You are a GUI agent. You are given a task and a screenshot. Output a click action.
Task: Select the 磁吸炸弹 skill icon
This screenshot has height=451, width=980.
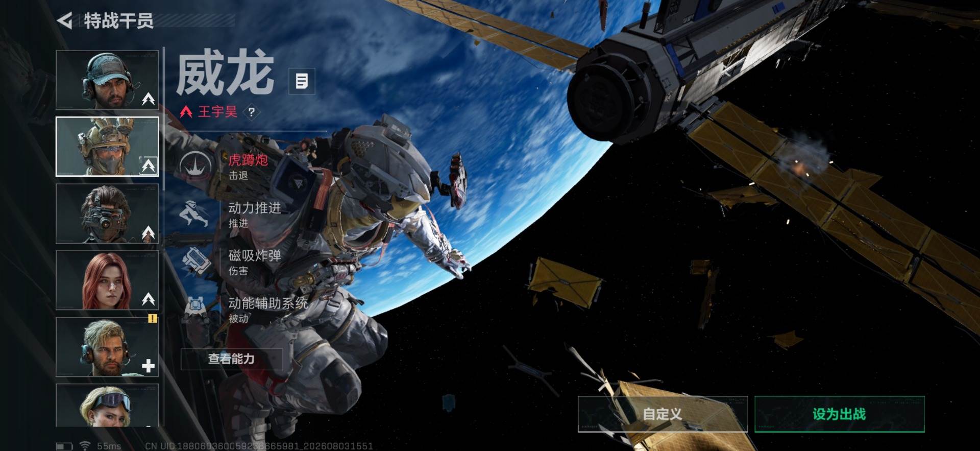195,262
